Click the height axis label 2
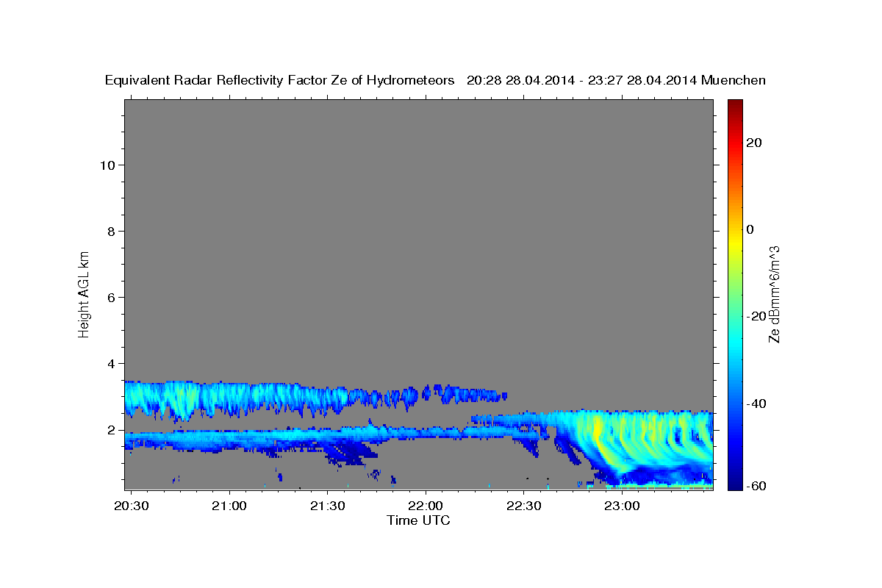The image size is (882, 588). 112,429
